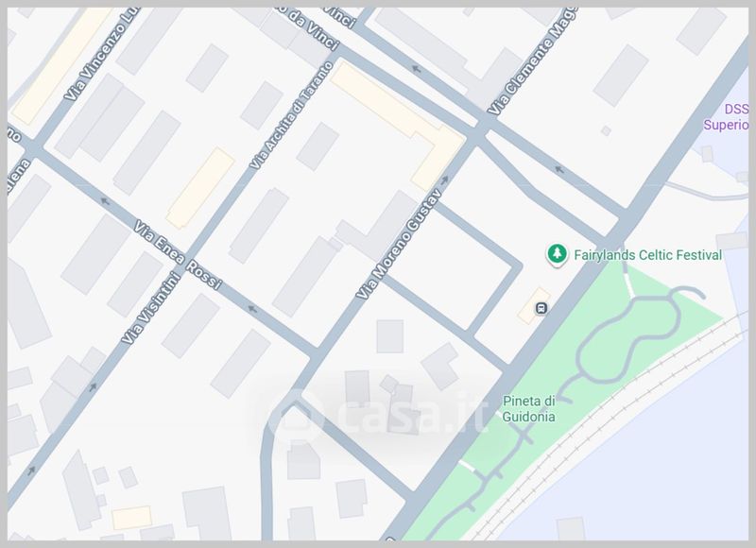Click the Via Enea Rossi street label
This screenshot has height=548, width=756.
pyautogui.click(x=178, y=255)
